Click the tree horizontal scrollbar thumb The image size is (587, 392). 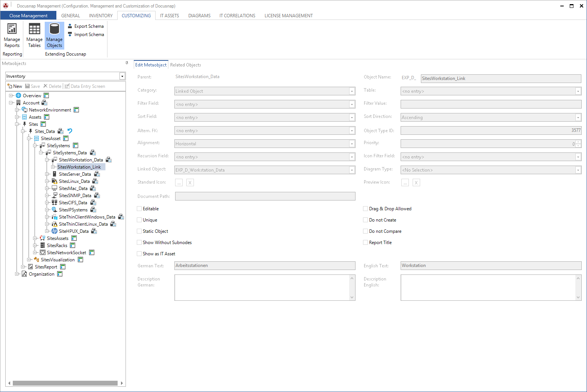(65, 383)
